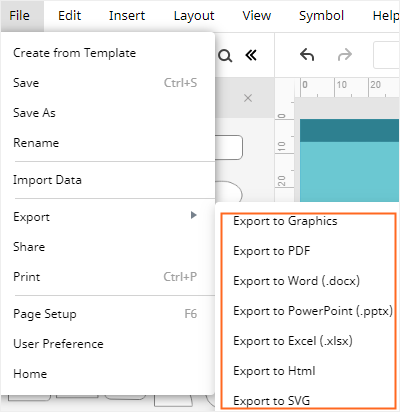
Task: Click the search magnifier icon
Action: point(225,56)
